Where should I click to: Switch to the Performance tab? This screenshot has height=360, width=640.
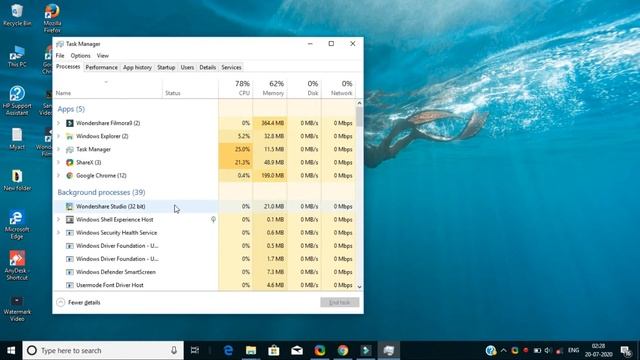click(102, 67)
